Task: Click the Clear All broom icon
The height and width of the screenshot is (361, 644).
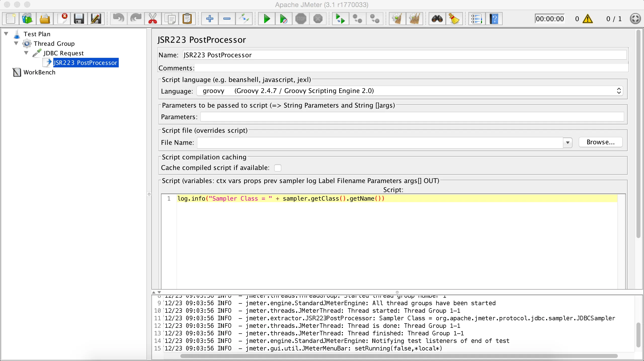Action: (414, 19)
